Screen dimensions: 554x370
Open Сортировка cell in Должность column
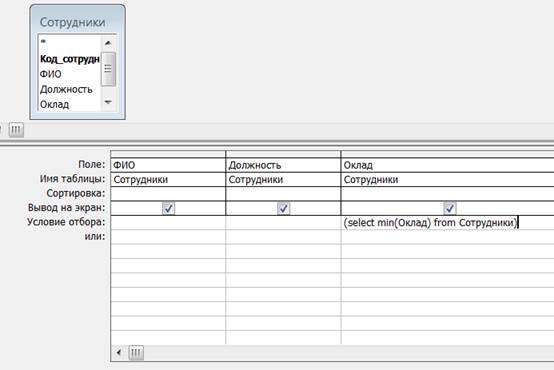283,194
